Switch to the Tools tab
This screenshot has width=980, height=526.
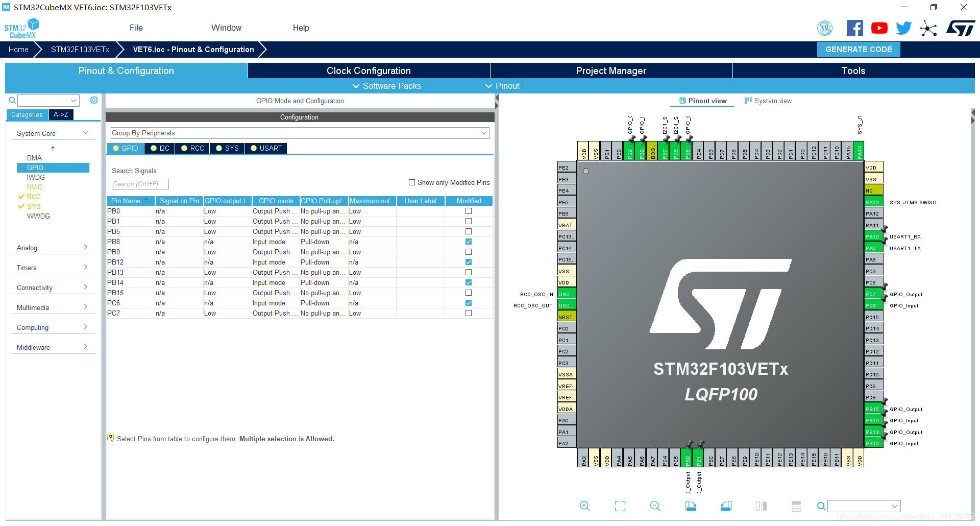point(853,70)
